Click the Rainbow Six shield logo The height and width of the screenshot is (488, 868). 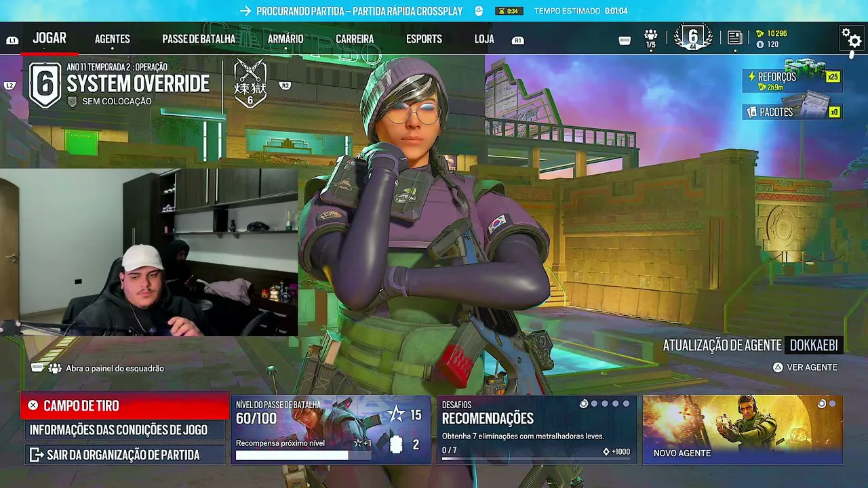tap(45, 85)
